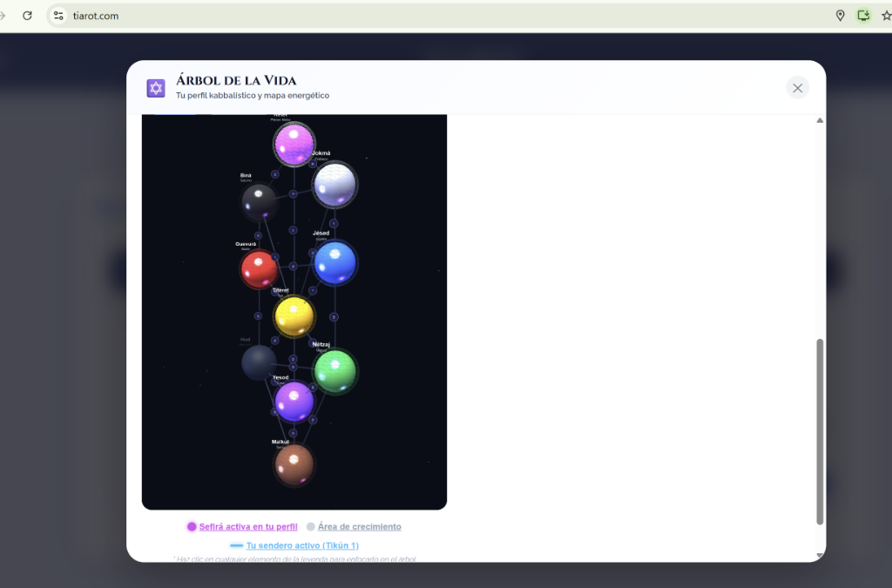
Task: Click 'Tu perfil kabbalístico y mapa energético' subtitle
Action: pyautogui.click(x=253, y=96)
